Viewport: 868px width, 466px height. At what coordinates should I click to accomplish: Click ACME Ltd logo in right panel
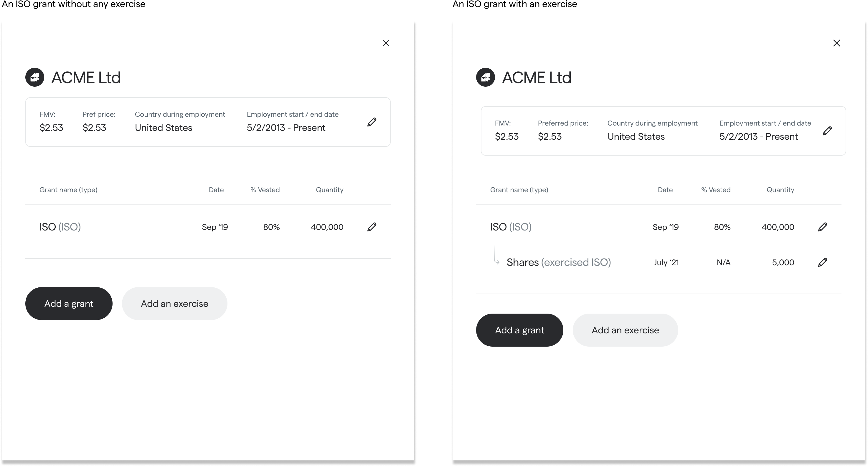(x=486, y=78)
